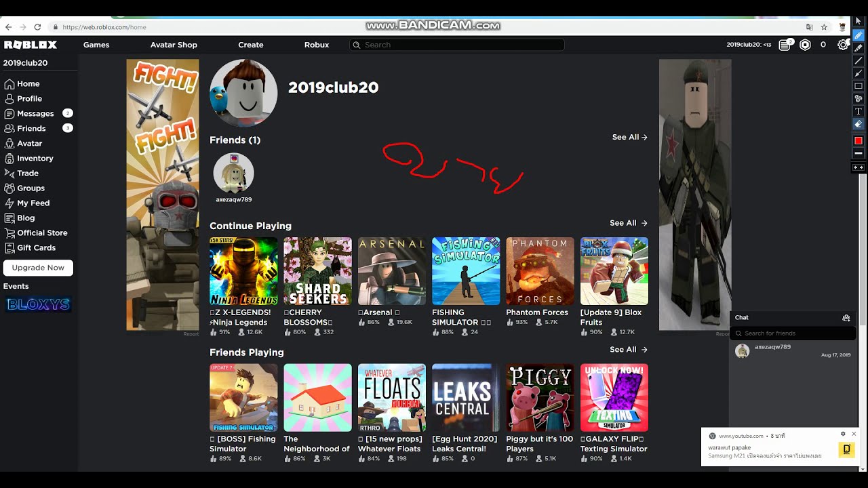Screen dimensions: 868x488
Task: Go to the Avatar Shop tab
Action: click(174, 45)
